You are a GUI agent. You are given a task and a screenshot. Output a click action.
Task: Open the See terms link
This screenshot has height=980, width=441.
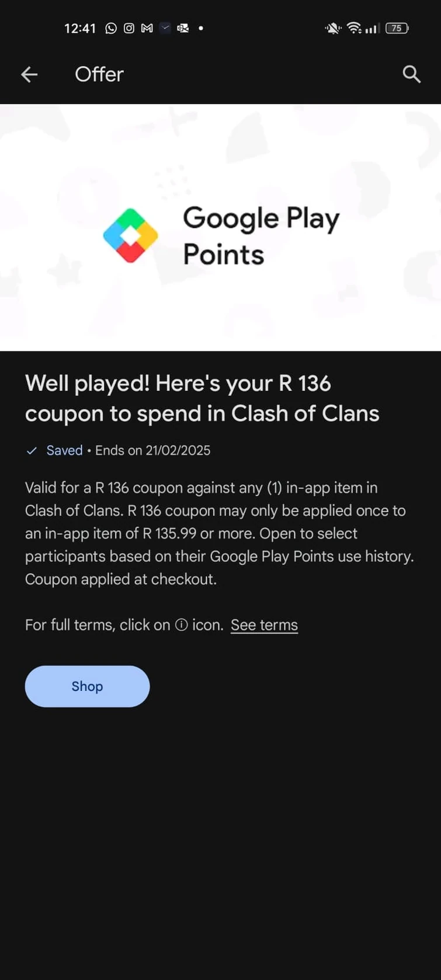264,625
